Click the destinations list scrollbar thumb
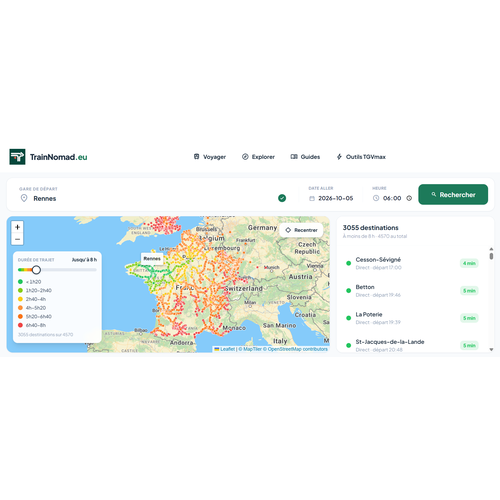This screenshot has height=500, width=500. pos(491,256)
